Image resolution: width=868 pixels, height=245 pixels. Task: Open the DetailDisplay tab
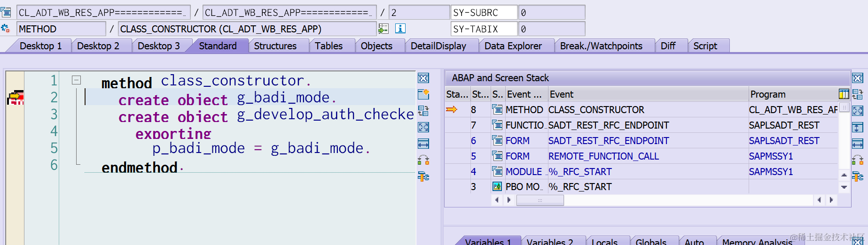[438, 46]
